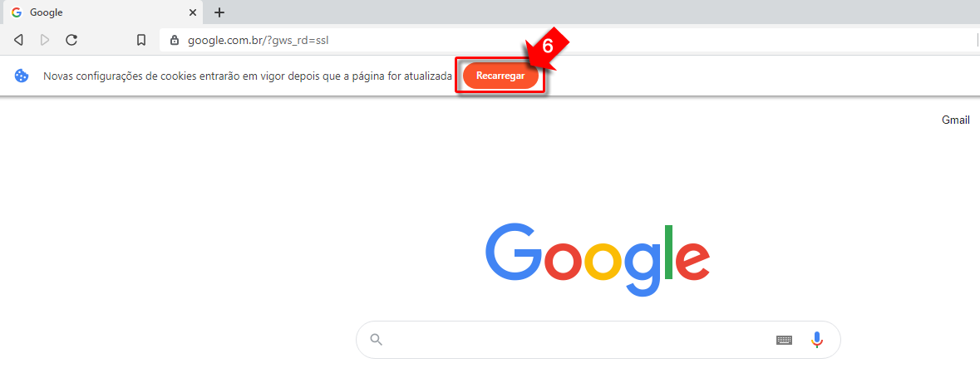Open the Gmail link

coord(956,120)
